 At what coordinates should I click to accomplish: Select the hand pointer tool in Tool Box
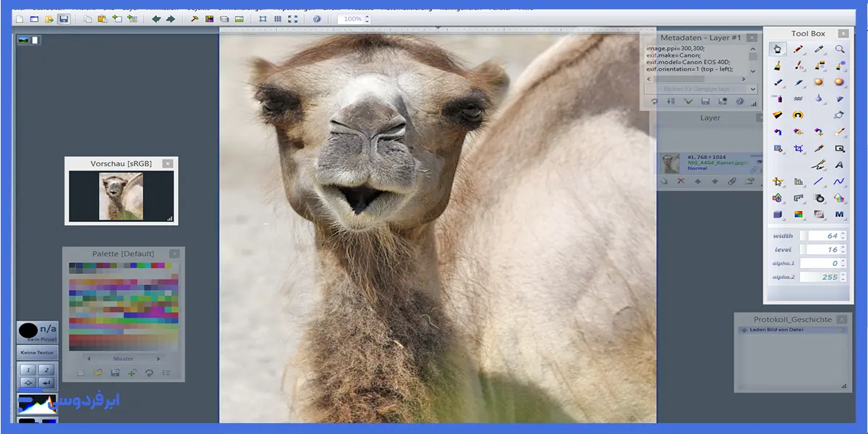point(778,49)
